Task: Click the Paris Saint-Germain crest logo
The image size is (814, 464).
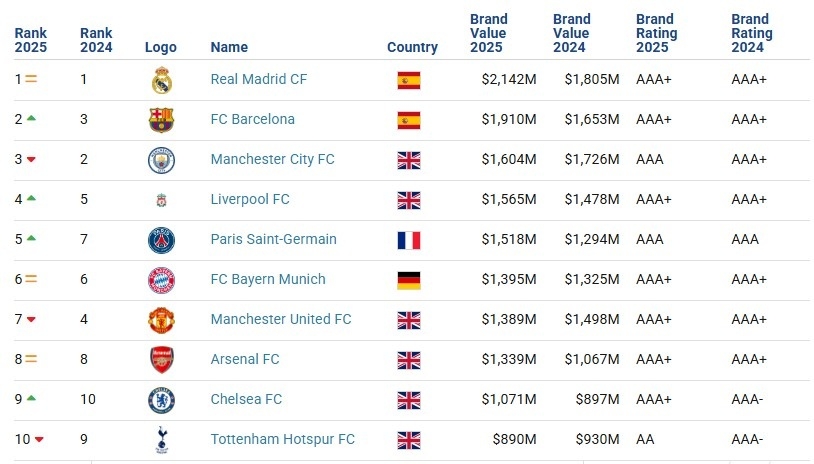Action: click(161, 240)
